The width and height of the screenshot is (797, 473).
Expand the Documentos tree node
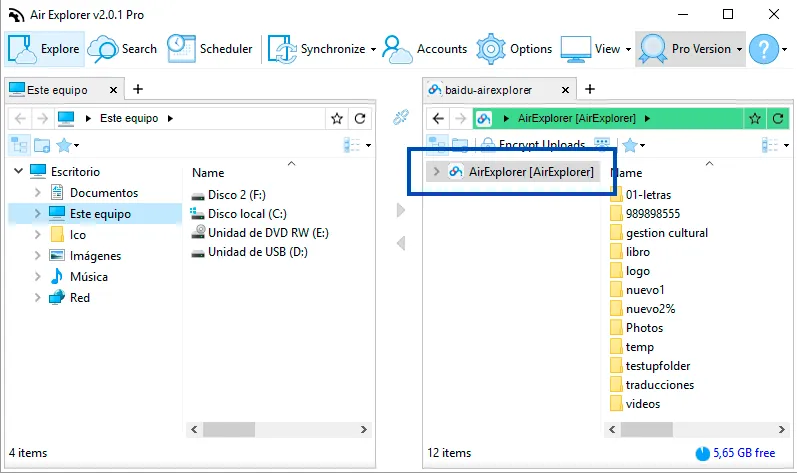pos(38,193)
